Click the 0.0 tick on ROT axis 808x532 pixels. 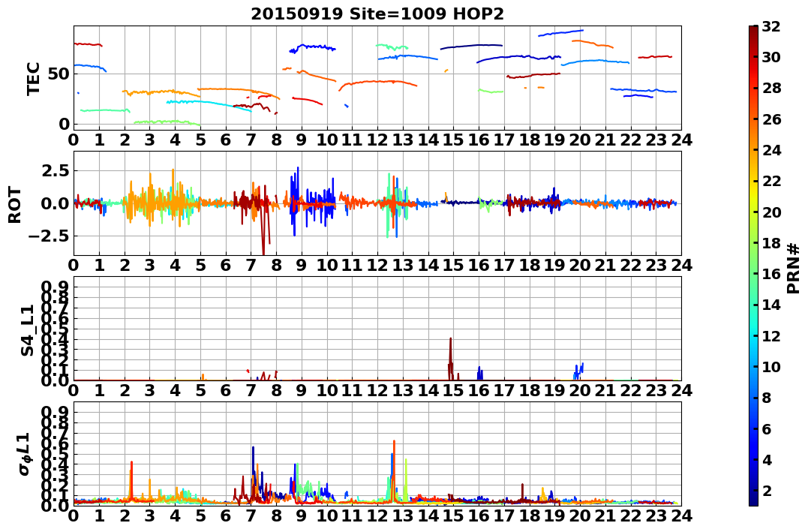56,203
